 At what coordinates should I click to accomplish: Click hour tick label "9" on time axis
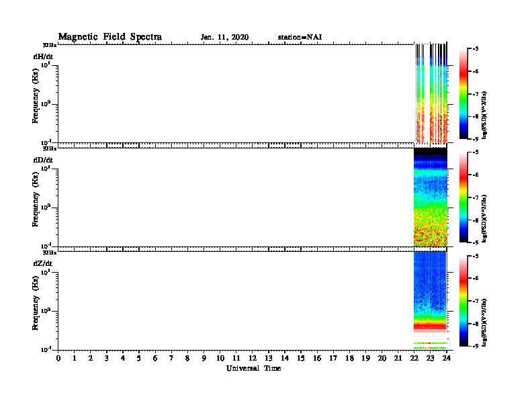204,358
